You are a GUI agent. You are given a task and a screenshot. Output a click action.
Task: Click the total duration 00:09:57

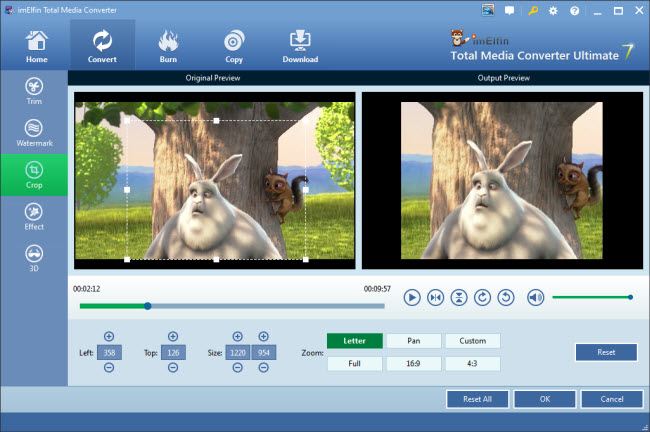tap(377, 289)
